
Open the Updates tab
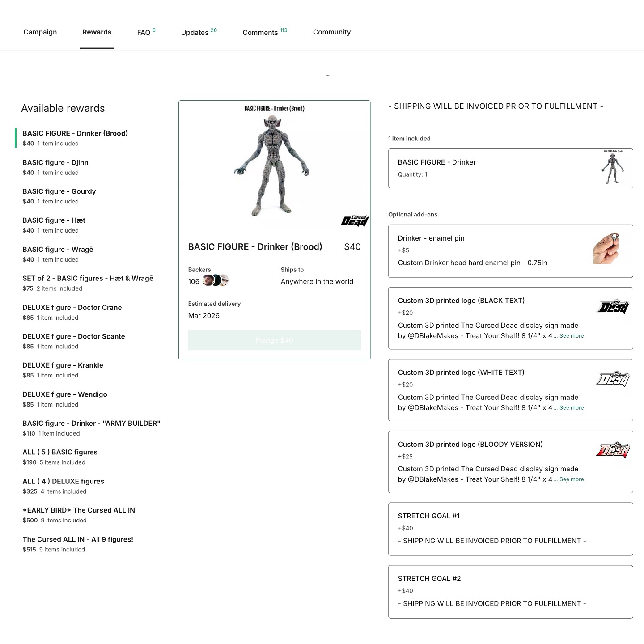(x=195, y=32)
